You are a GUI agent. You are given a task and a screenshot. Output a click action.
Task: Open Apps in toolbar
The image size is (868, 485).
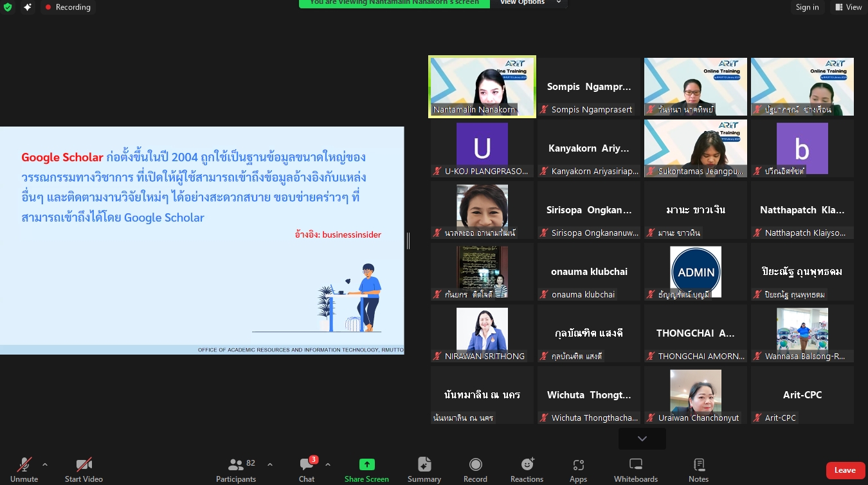click(578, 470)
